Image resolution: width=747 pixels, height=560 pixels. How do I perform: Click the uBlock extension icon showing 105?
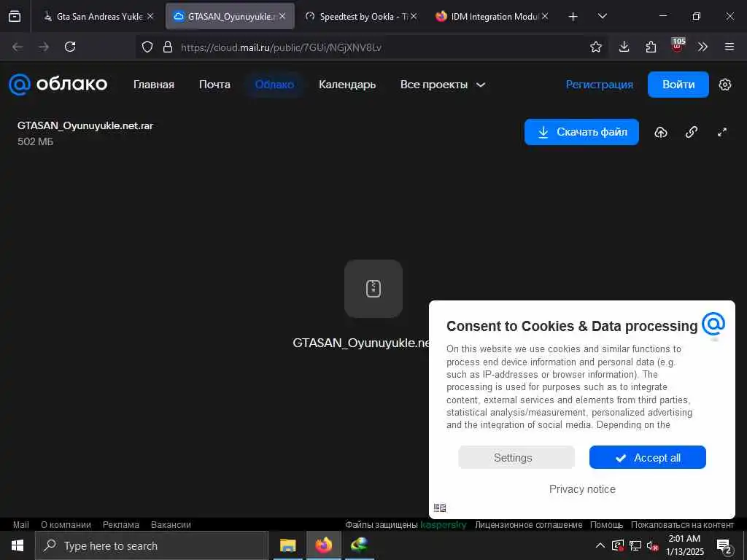[x=678, y=45]
